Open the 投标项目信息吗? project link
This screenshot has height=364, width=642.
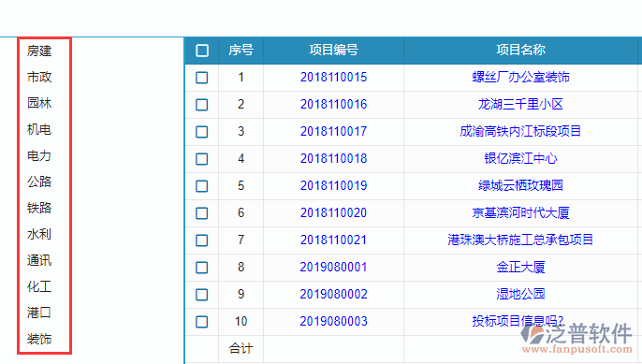coord(518,321)
